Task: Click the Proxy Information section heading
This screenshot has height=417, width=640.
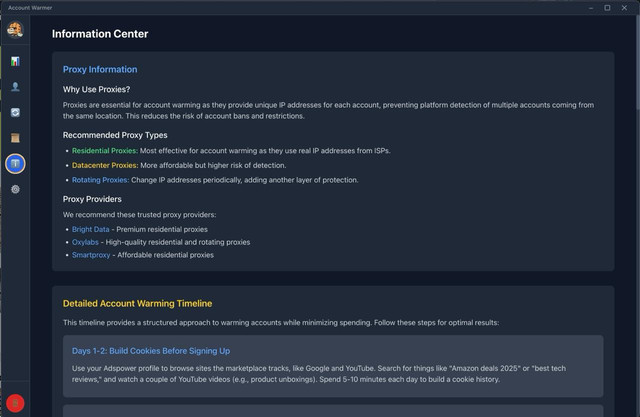Action: [x=100, y=69]
